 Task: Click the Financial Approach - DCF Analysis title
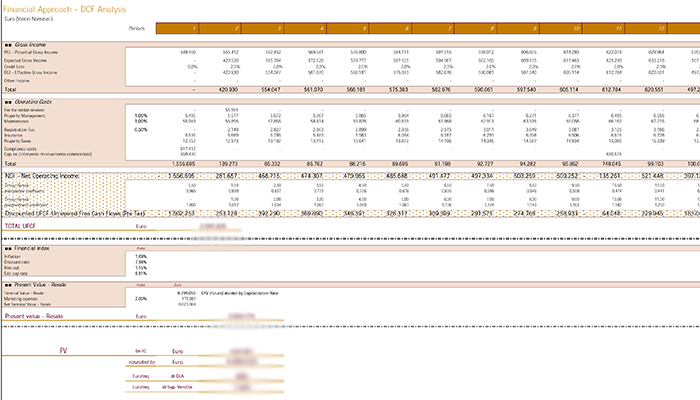[65, 9]
